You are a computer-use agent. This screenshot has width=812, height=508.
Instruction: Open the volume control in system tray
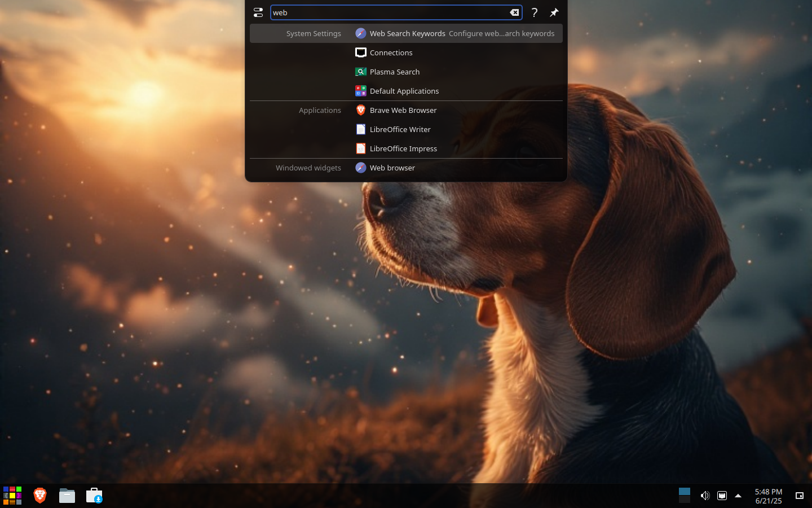click(x=705, y=496)
